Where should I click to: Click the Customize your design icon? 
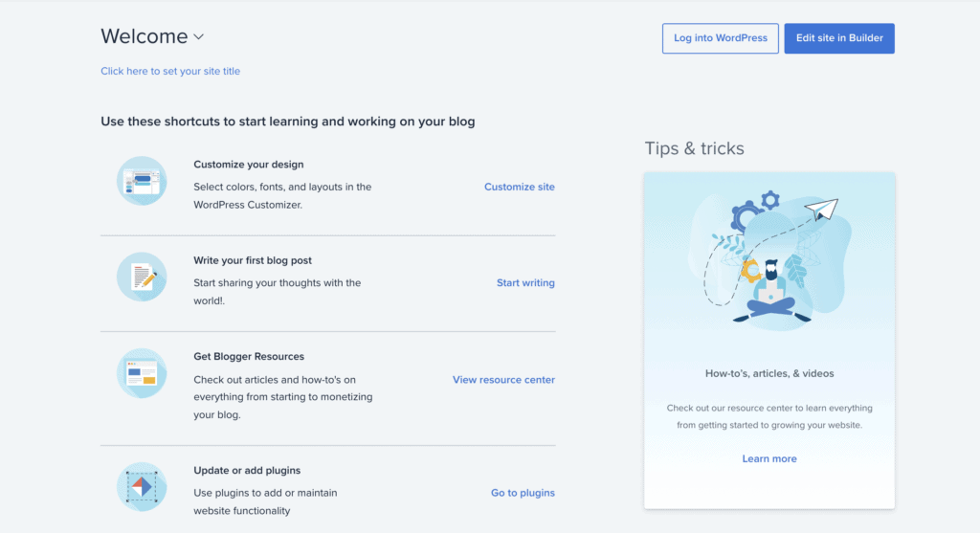[x=142, y=181]
